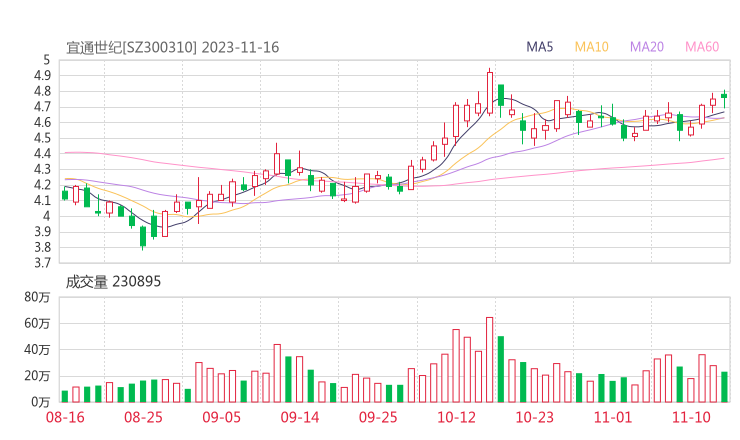Click the 4.5 price axis label
Screen dimensions: 740x440
42,138
